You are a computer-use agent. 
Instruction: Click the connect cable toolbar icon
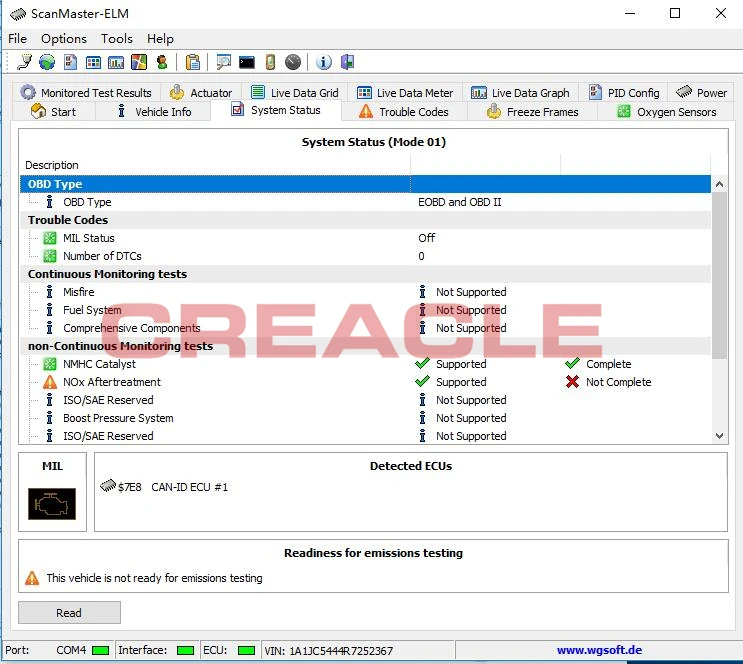pyautogui.click(x=24, y=62)
